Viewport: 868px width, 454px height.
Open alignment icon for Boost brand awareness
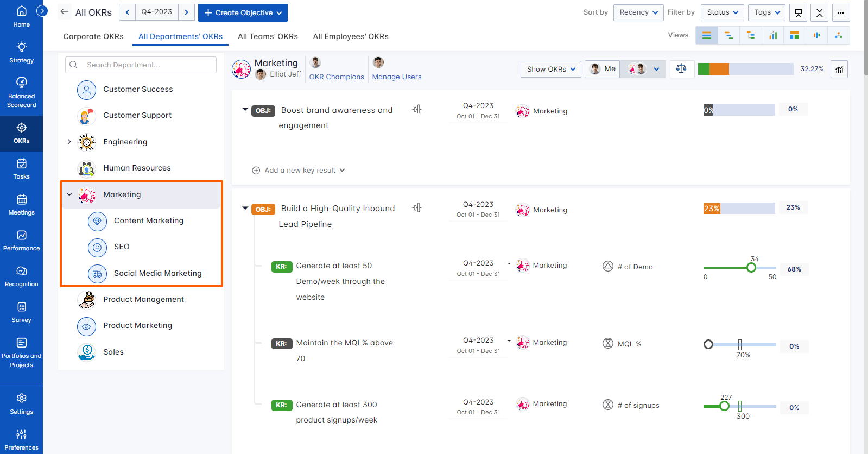pos(416,109)
